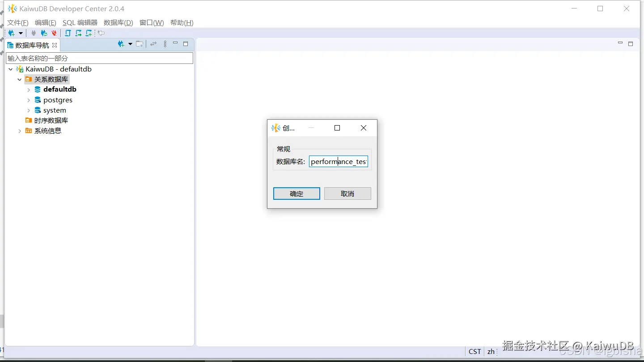
Task: Maximize the create database dialog
Action: [337, 128]
